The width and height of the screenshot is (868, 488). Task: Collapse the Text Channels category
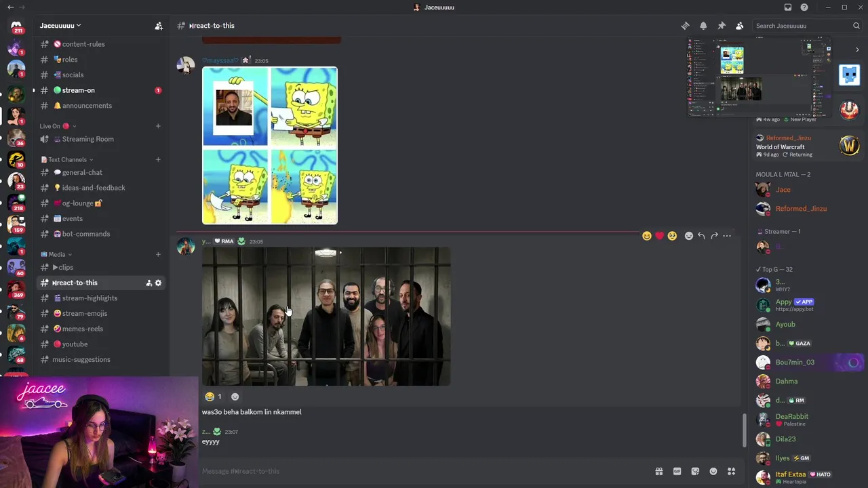tap(67, 160)
